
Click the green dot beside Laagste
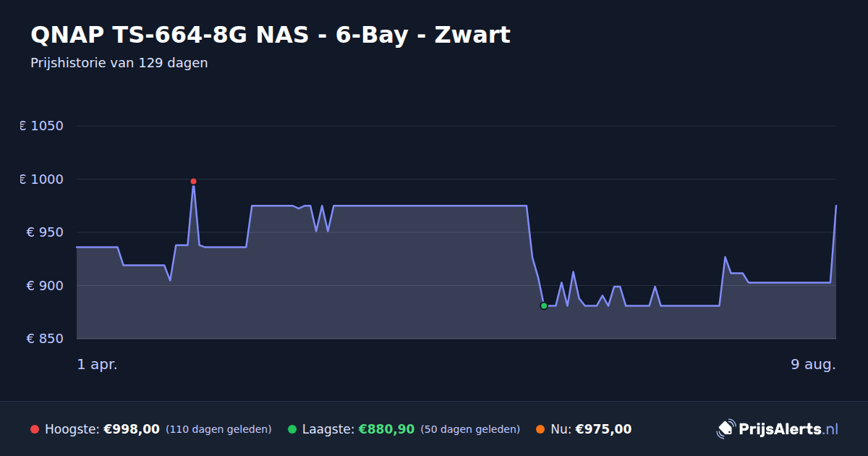292,429
